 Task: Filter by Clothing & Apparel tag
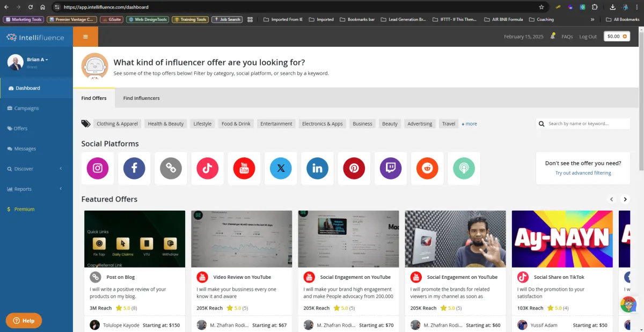(117, 124)
